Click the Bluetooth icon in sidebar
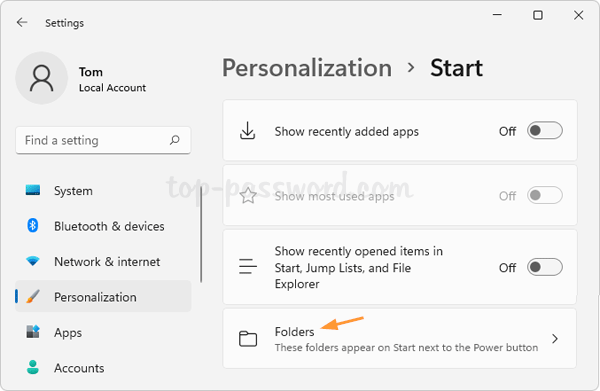600x391 pixels. pyautogui.click(x=33, y=226)
